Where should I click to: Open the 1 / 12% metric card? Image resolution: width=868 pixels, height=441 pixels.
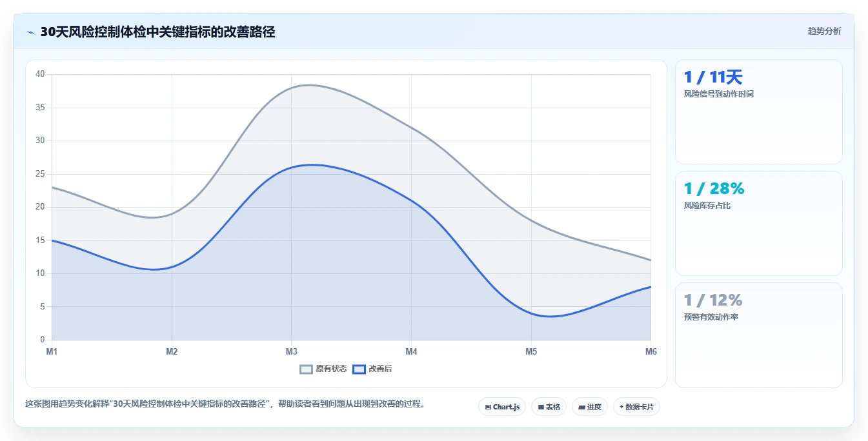tap(758, 335)
